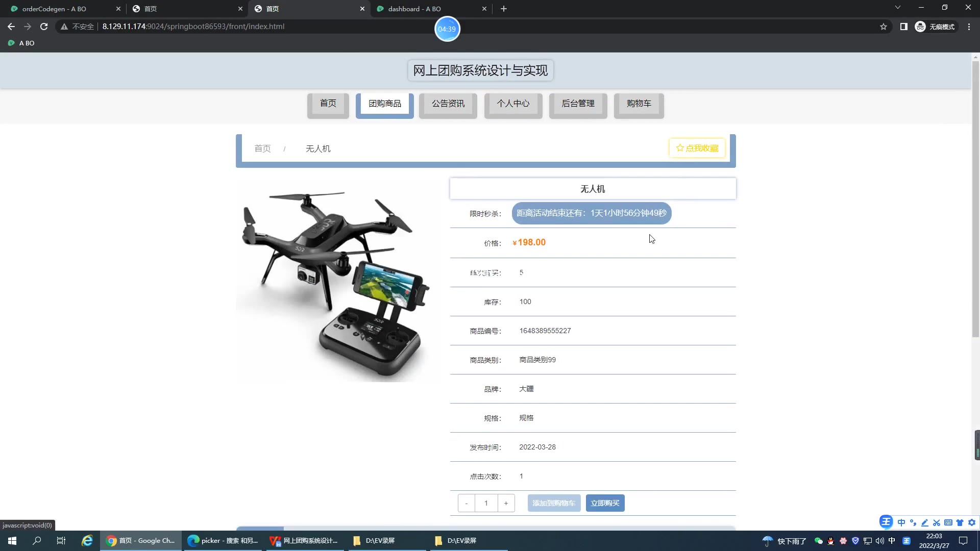The image size is (980, 551).
Task: Open new tab with plus icon
Action: click(503, 9)
